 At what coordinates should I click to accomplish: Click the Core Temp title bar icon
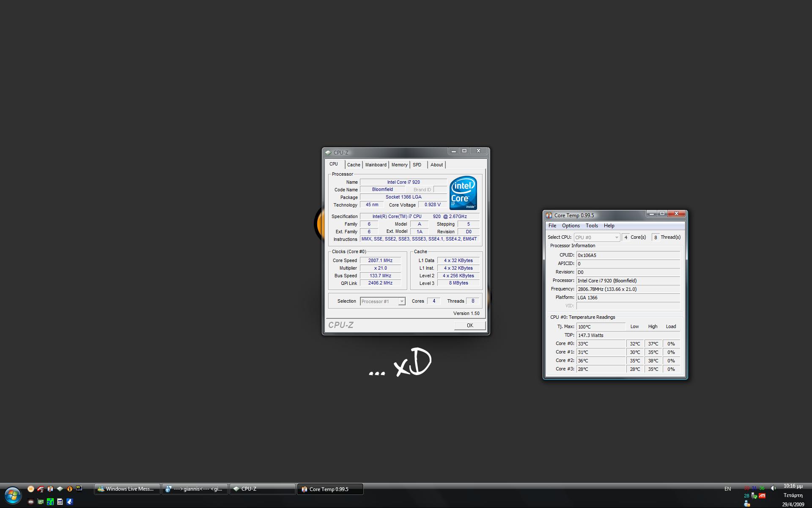(549, 215)
